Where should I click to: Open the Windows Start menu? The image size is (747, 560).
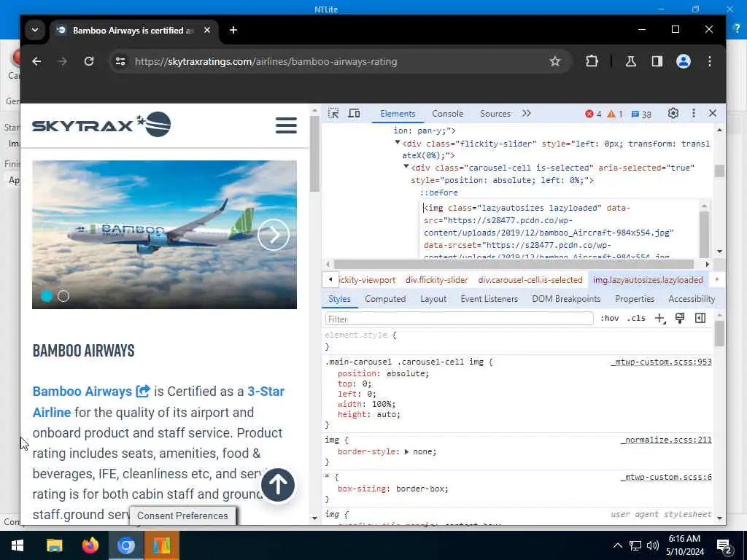[18, 545]
